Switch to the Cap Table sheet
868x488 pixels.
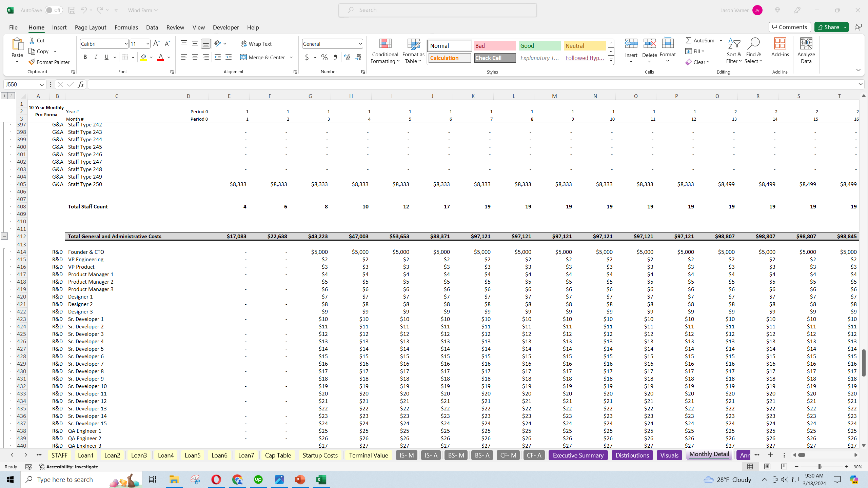point(278,455)
